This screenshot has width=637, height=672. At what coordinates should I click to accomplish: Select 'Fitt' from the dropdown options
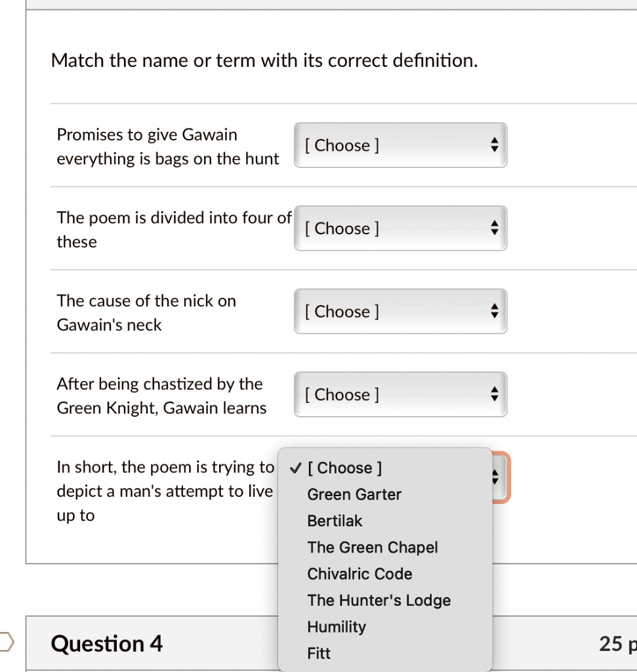(x=318, y=653)
